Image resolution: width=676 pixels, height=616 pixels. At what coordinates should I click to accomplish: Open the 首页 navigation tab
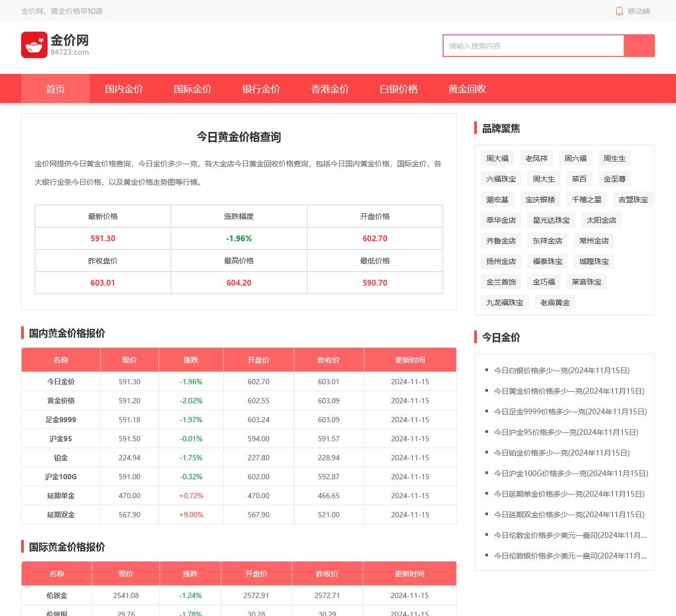55,89
